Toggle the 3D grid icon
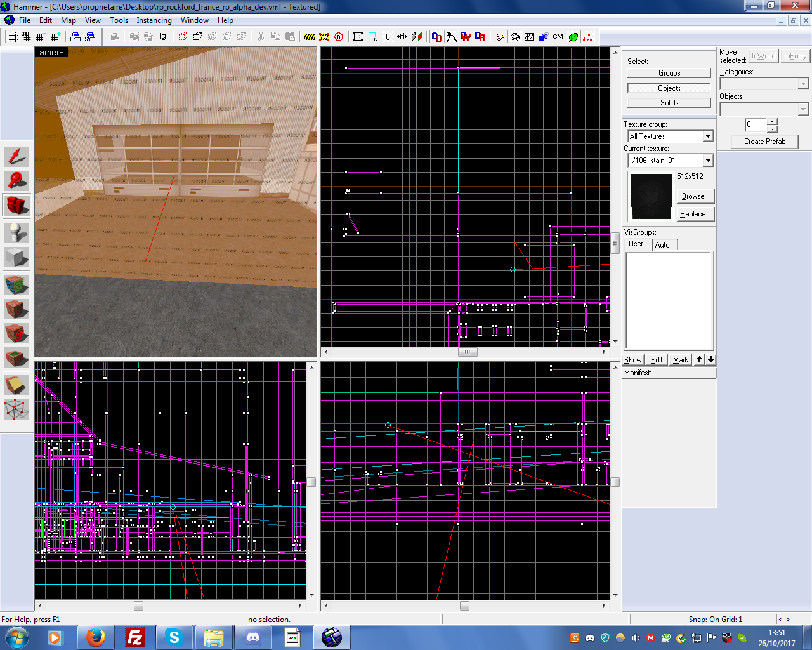The image size is (812, 650). [x=26, y=37]
